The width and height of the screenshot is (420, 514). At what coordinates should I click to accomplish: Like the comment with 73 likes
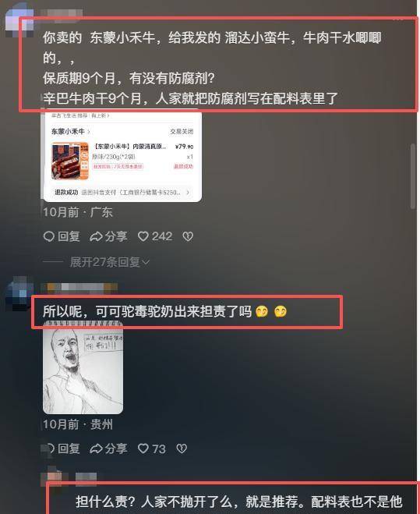click(152, 448)
